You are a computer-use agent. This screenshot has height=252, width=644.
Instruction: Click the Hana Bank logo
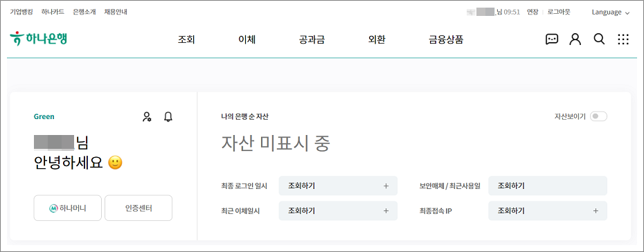pyautogui.click(x=38, y=39)
